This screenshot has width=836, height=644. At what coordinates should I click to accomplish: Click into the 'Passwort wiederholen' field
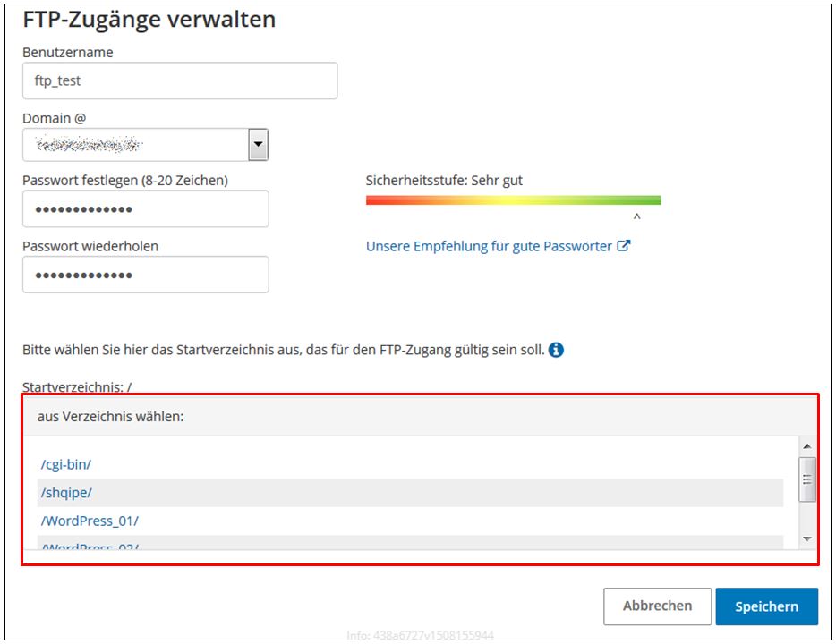tap(145, 275)
